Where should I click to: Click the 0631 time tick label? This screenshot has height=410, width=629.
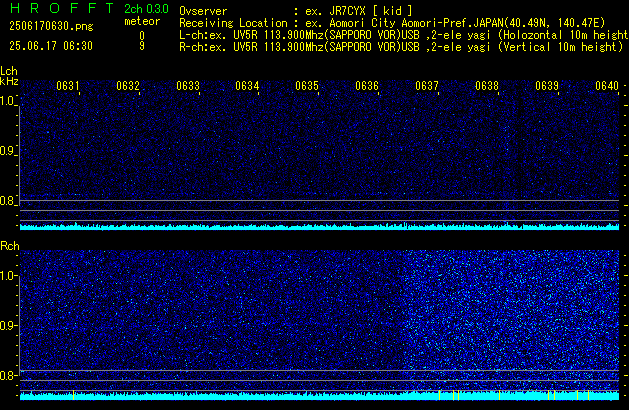point(68,86)
